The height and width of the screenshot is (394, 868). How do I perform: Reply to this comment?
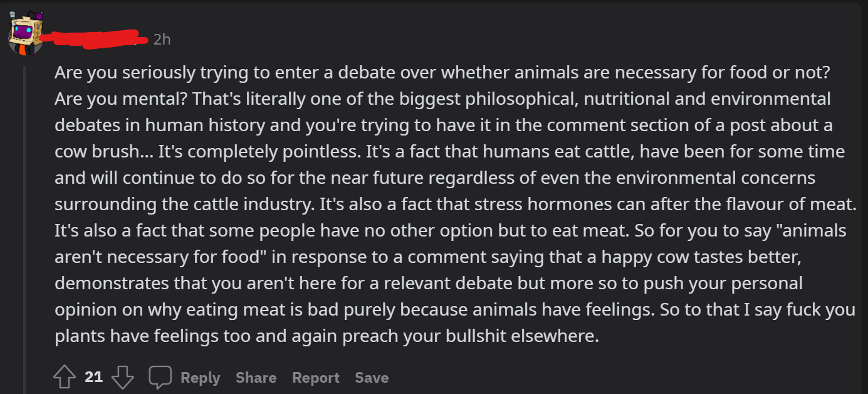[x=200, y=377]
